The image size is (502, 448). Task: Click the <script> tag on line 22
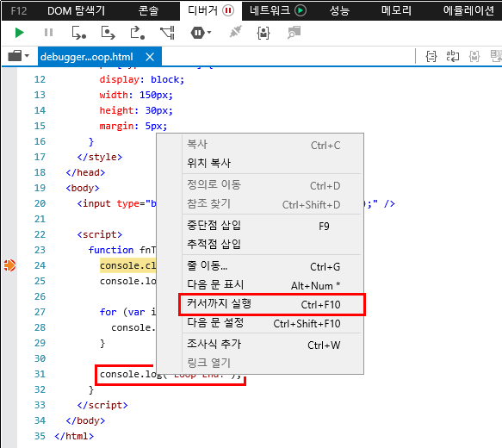click(100, 234)
